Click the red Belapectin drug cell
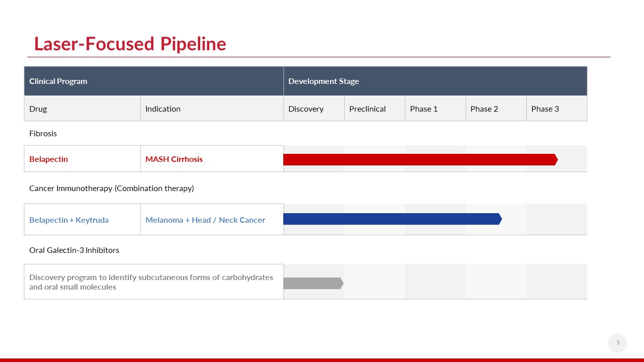 coord(82,159)
